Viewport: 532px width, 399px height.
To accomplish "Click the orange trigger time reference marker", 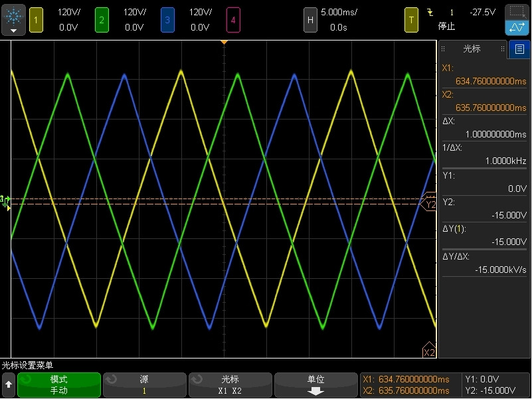I will [224, 42].
